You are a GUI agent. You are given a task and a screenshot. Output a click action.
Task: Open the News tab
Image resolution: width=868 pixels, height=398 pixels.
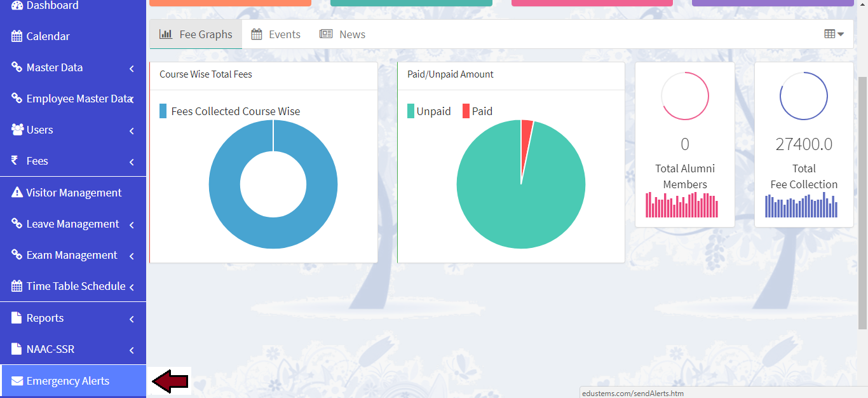[342, 34]
